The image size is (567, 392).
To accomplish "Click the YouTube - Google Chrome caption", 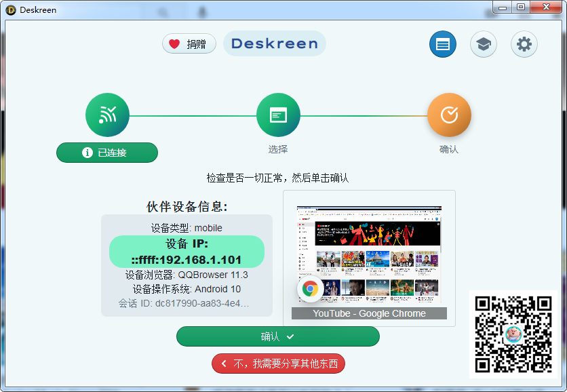I will [x=369, y=313].
